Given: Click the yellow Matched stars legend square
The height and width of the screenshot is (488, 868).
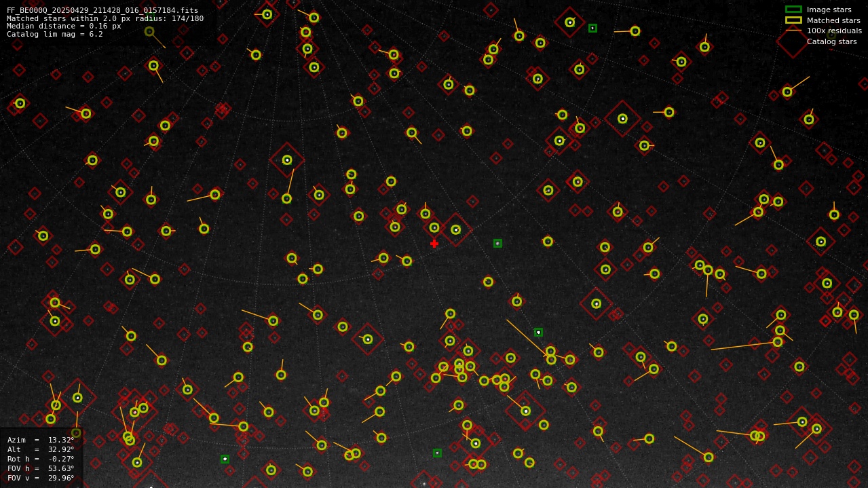Looking at the screenshot, I should tap(793, 20).
